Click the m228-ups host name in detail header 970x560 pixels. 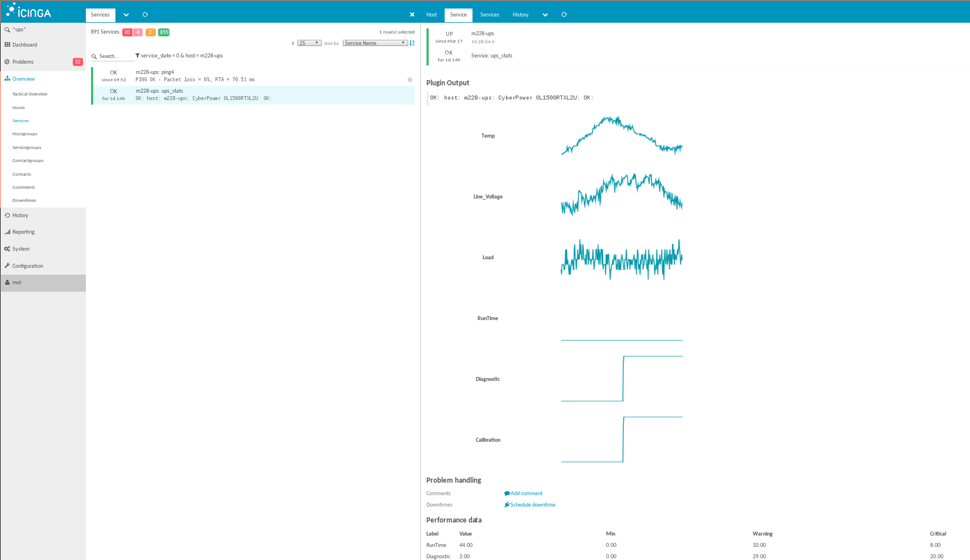(483, 34)
